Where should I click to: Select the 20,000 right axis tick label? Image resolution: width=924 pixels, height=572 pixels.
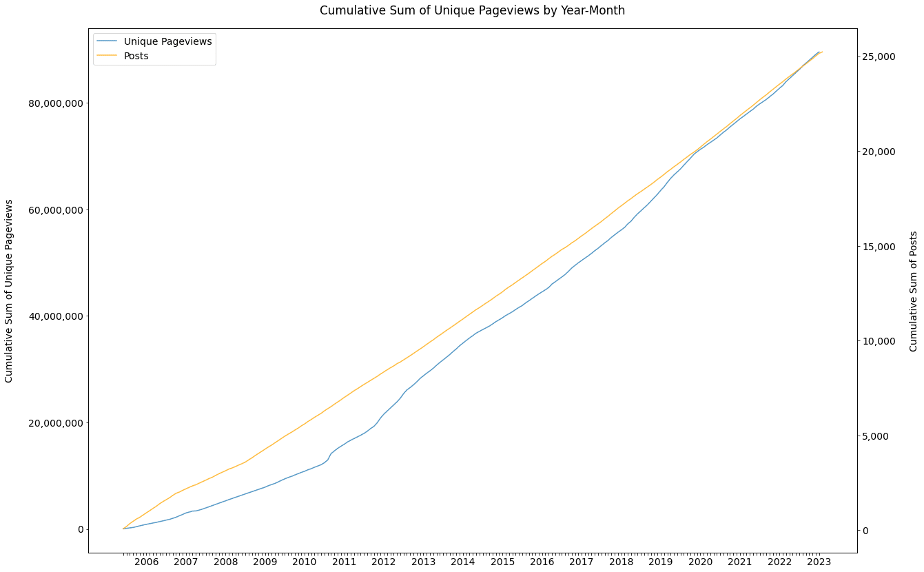click(x=879, y=152)
